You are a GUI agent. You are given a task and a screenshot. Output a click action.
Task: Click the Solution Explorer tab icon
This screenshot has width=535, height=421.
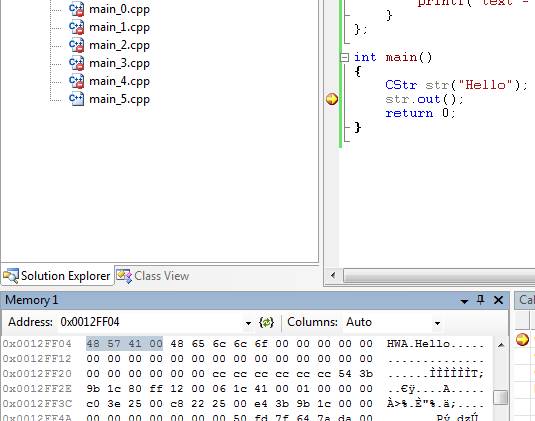[11, 276]
